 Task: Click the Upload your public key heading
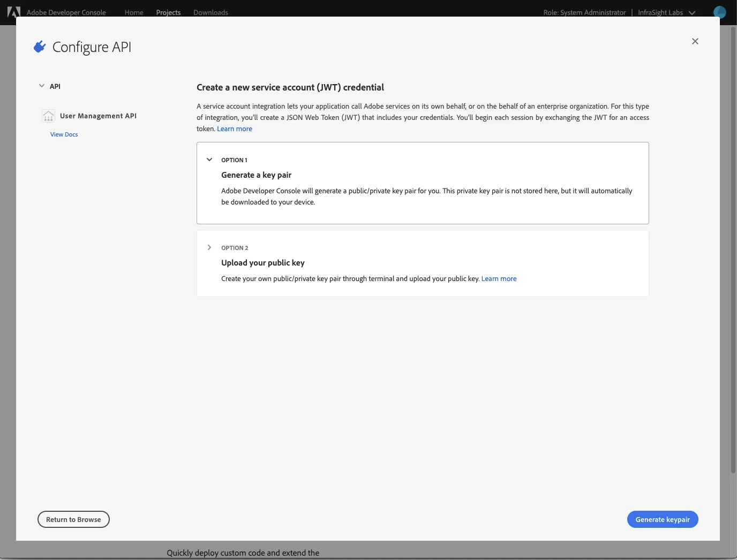coord(263,263)
